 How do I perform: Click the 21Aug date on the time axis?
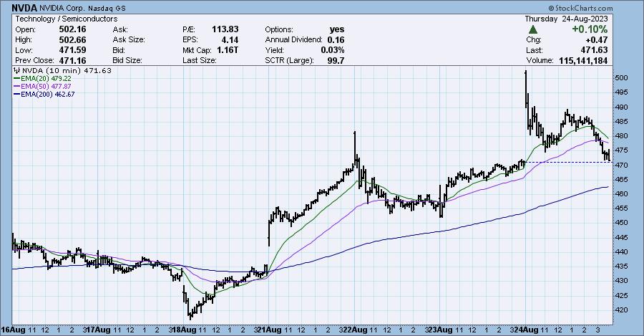270,330
